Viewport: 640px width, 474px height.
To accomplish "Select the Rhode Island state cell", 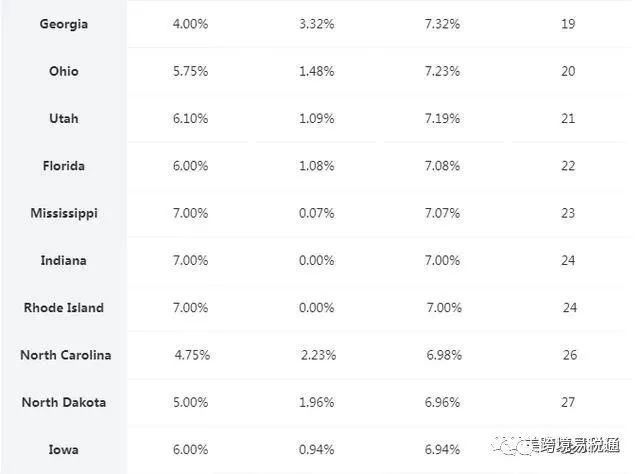I will (x=64, y=307).
